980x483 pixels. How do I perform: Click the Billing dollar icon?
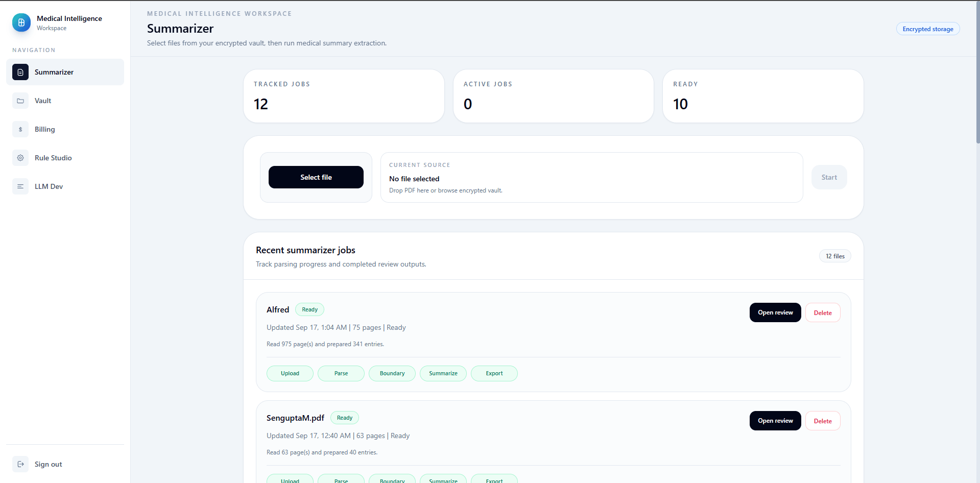pos(20,129)
